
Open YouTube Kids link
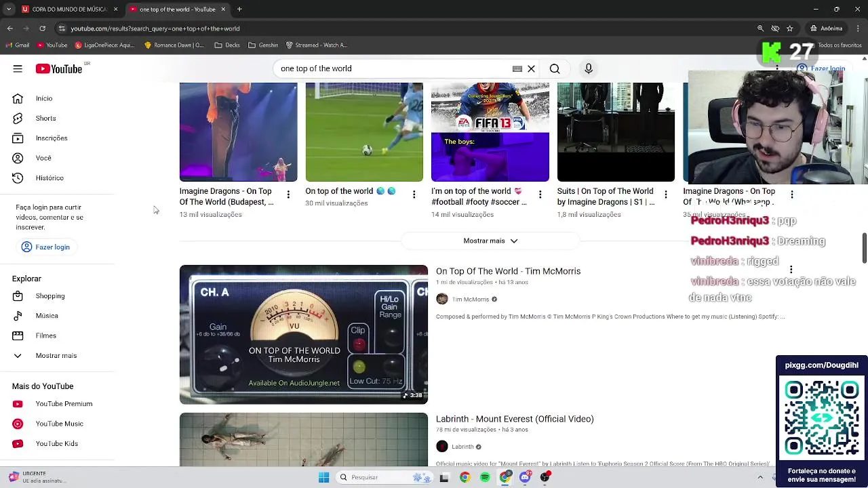pos(57,443)
